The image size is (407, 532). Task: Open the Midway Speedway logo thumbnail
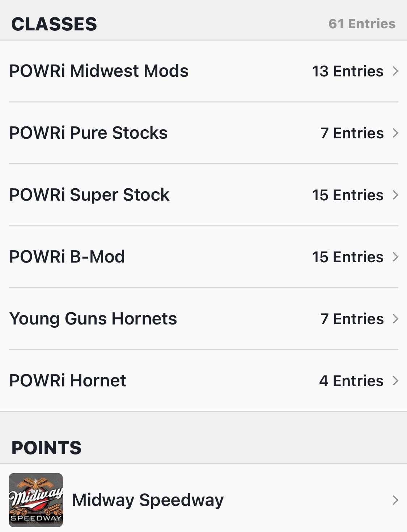click(36, 500)
